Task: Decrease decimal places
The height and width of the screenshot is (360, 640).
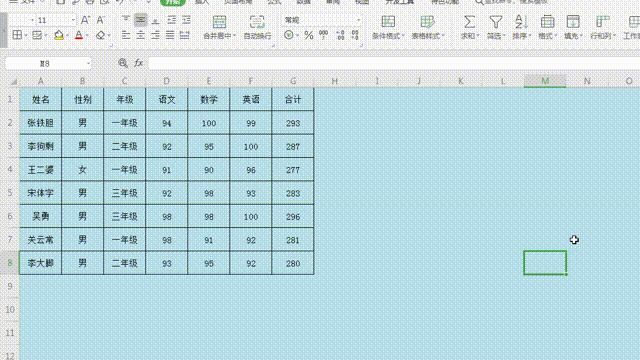Action: pos(355,36)
